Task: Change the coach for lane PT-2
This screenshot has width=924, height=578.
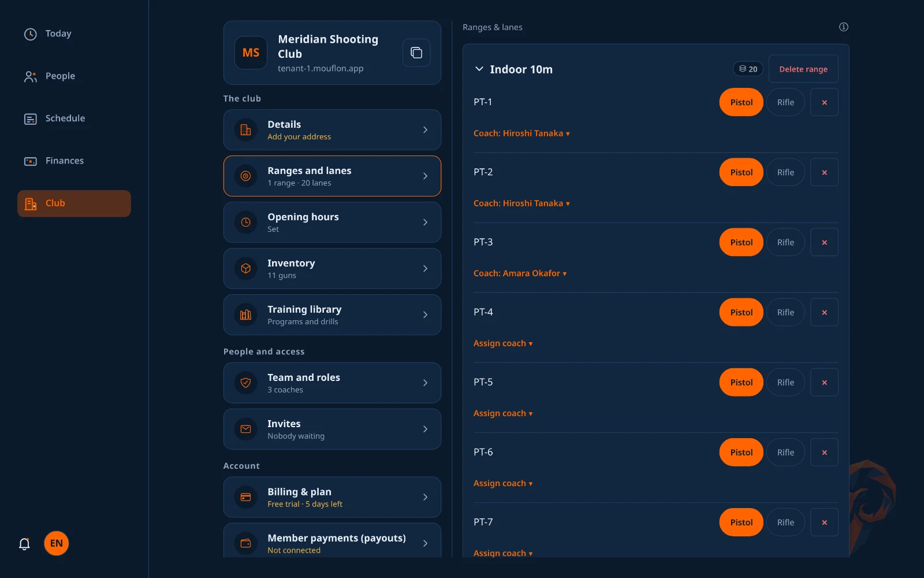Action: (x=521, y=203)
